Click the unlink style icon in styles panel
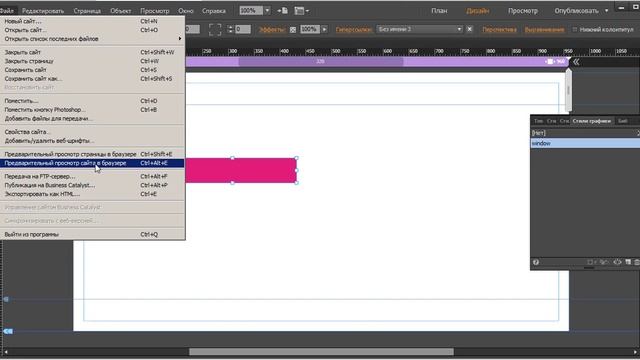Image resolution: width=640 pixels, height=360 pixels. coord(617,262)
